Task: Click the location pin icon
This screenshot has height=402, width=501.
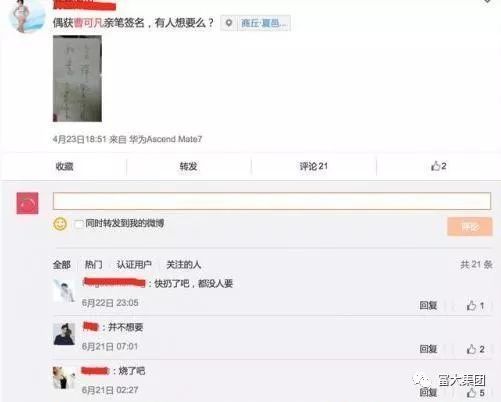Action: (229, 23)
